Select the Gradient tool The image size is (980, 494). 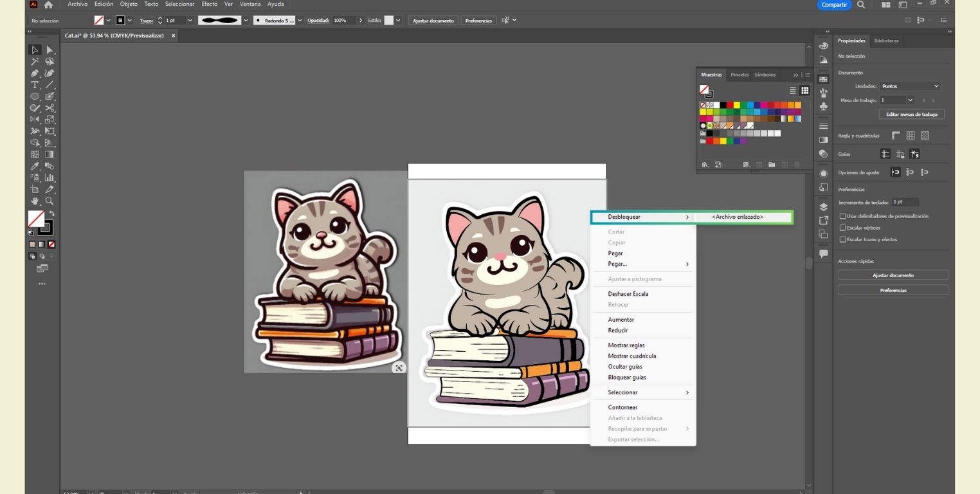coord(50,154)
